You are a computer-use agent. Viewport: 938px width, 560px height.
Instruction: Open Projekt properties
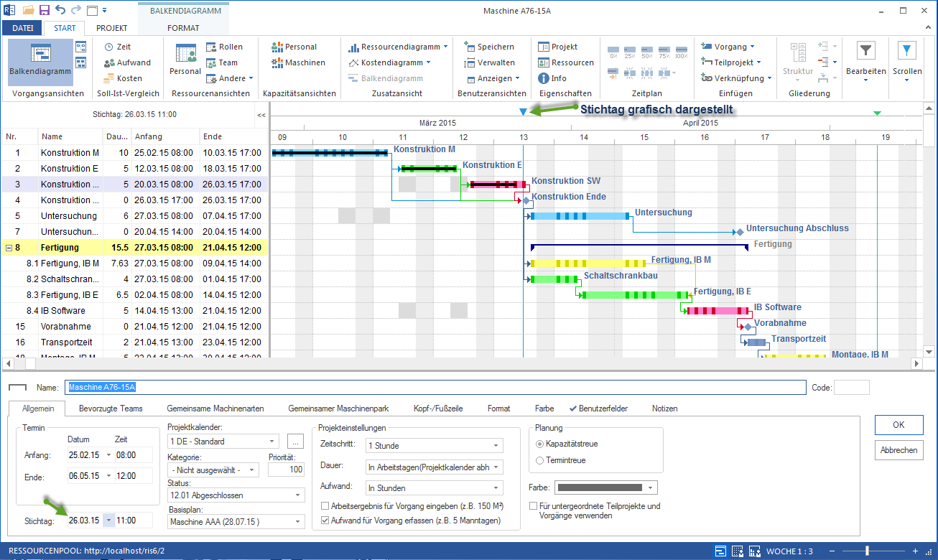pyautogui.click(x=558, y=47)
